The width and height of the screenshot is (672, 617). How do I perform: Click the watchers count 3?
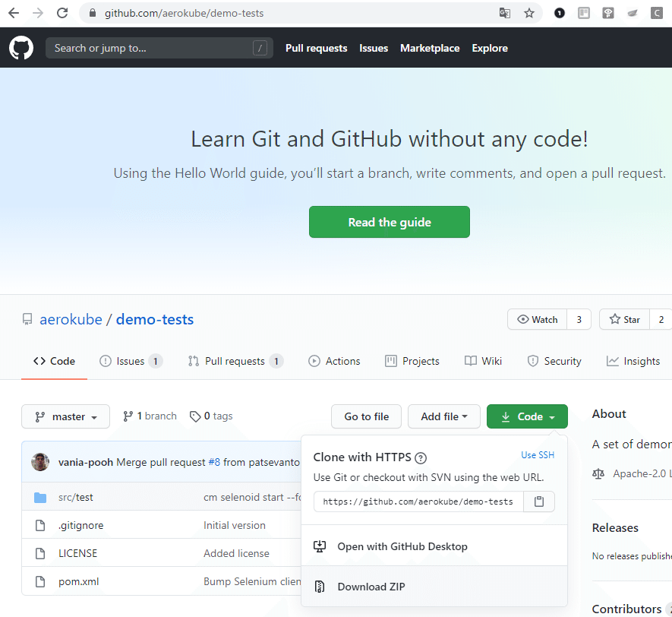point(579,319)
